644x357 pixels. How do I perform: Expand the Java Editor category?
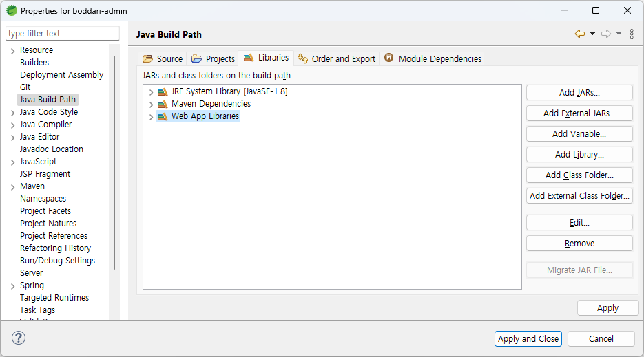(x=12, y=138)
